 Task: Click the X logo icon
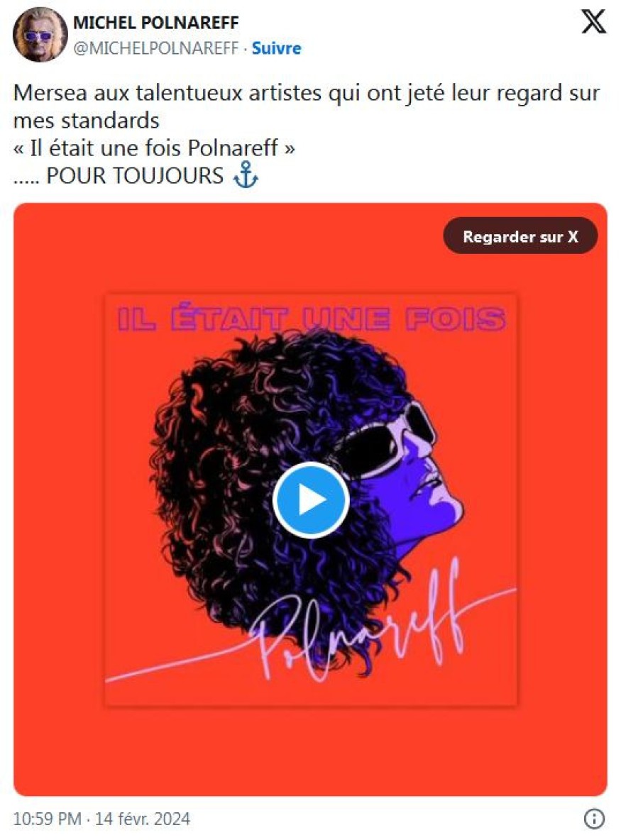[593, 22]
